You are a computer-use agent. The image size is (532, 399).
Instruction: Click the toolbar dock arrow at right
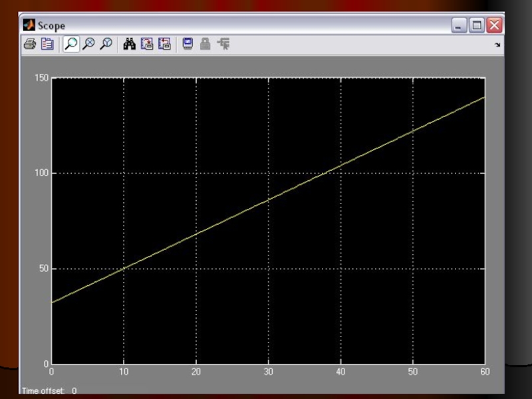click(497, 45)
